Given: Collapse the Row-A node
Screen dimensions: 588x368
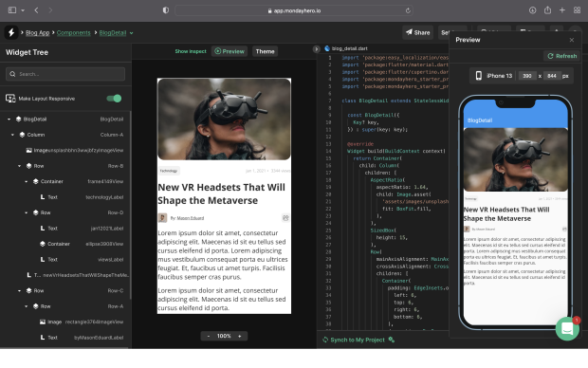Looking at the screenshot, I should coord(27,306).
